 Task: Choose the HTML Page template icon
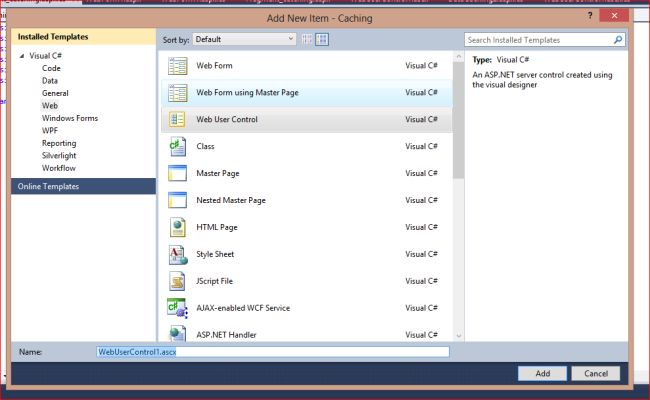[x=177, y=227]
